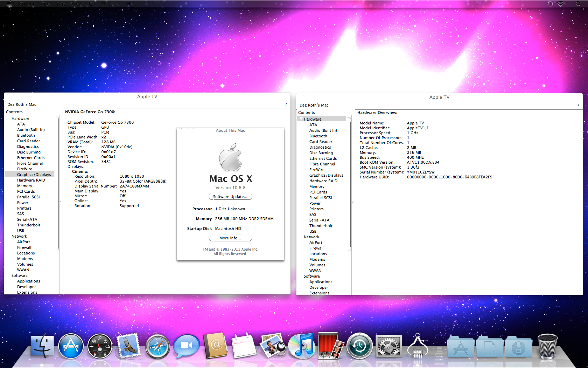This screenshot has height=368, width=588.
Task: Open the Trash in the Dock
Action: click(547, 346)
